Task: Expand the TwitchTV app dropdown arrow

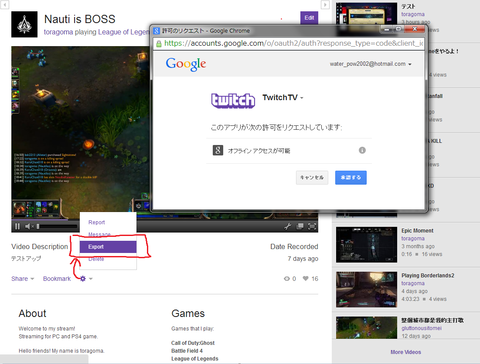Action: tap(302, 98)
